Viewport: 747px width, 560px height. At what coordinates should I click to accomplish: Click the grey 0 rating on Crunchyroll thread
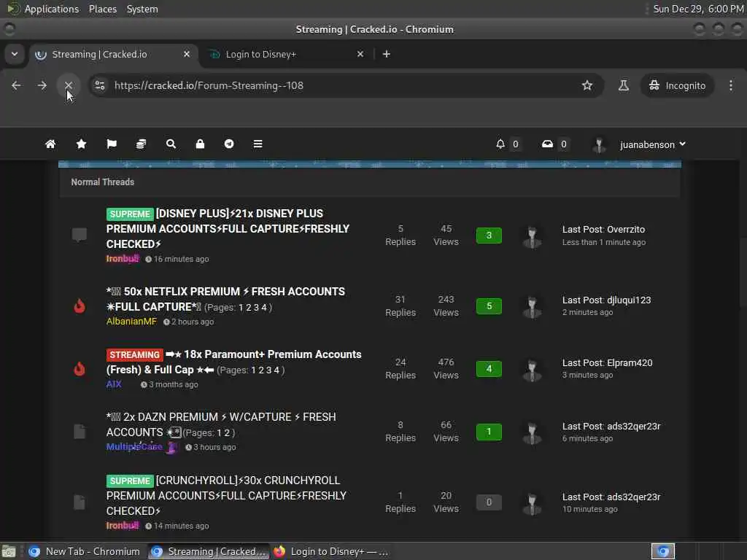tap(489, 502)
